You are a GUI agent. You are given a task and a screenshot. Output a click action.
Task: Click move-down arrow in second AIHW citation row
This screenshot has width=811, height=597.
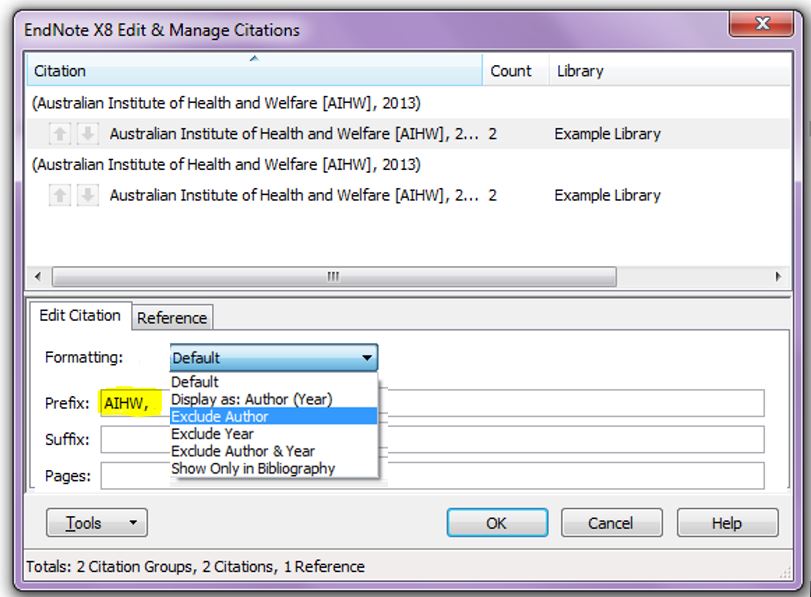(x=88, y=196)
